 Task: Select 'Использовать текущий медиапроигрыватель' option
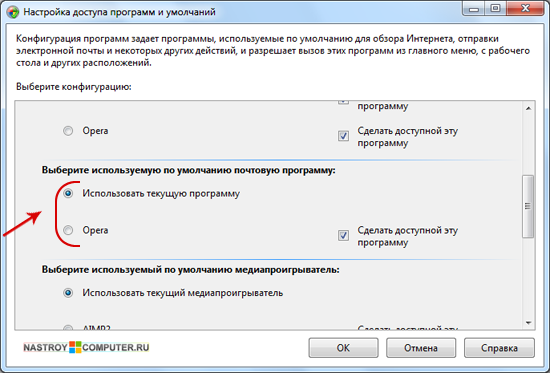pos(68,293)
